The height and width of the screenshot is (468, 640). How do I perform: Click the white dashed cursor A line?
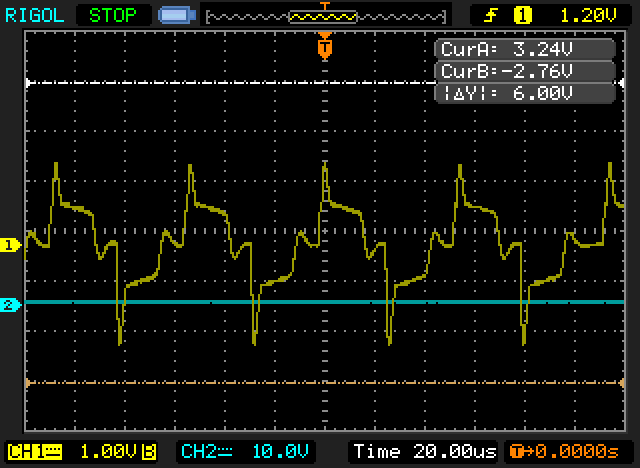click(x=200, y=83)
